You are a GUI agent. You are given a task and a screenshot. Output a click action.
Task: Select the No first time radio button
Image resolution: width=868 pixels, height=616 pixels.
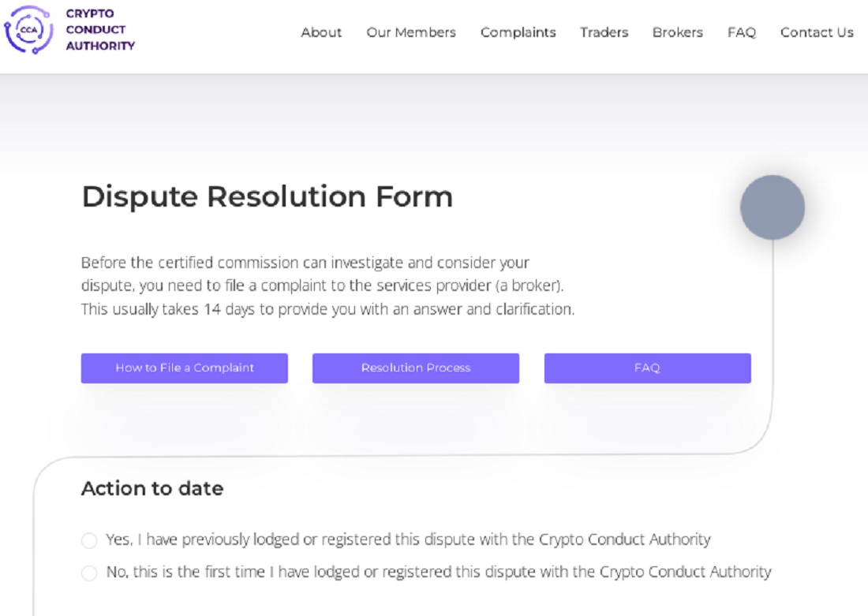click(89, 573)
